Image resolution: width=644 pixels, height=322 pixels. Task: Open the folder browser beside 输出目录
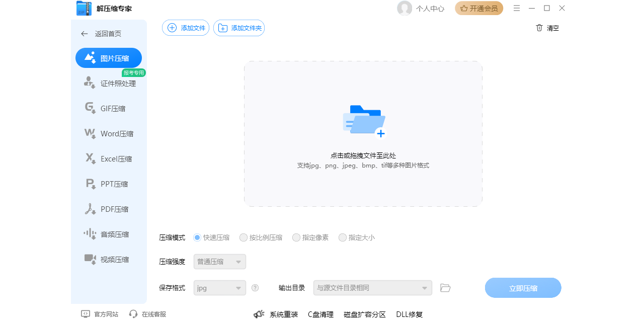pos(445,287)
